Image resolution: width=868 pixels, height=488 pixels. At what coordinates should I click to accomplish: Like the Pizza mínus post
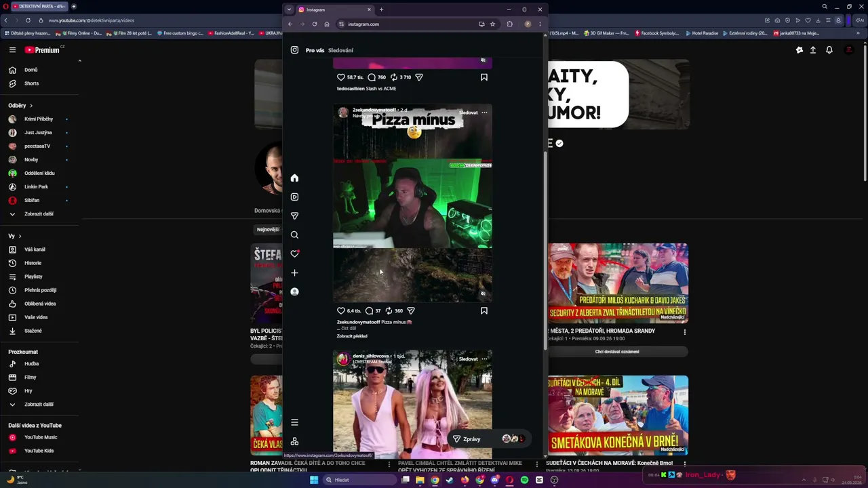[341, 311]
